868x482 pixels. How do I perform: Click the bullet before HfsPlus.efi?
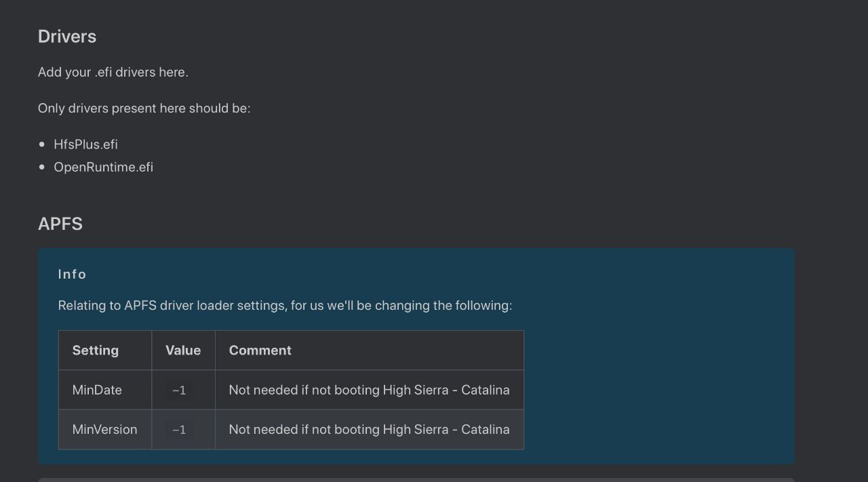point(42,144)
